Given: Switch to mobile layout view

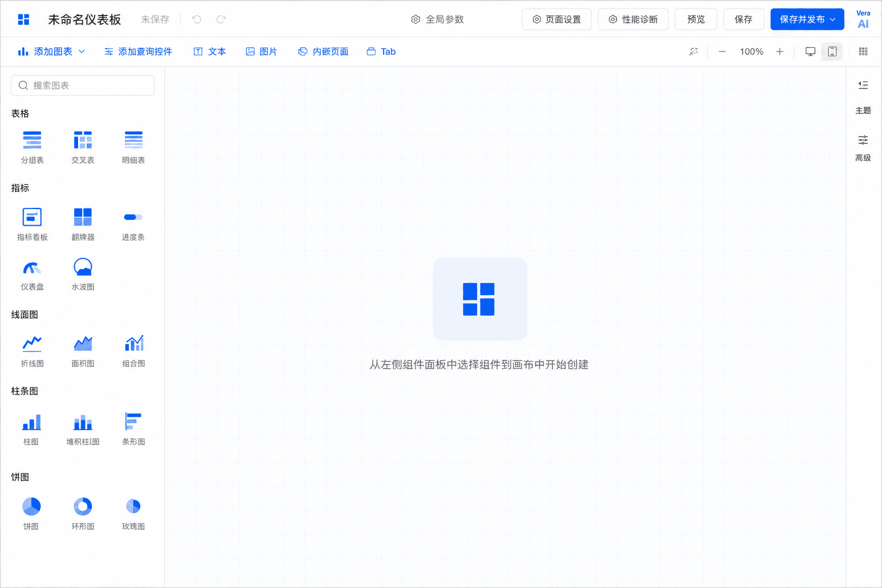Looking at the screenshot, I should coord(832,52).
